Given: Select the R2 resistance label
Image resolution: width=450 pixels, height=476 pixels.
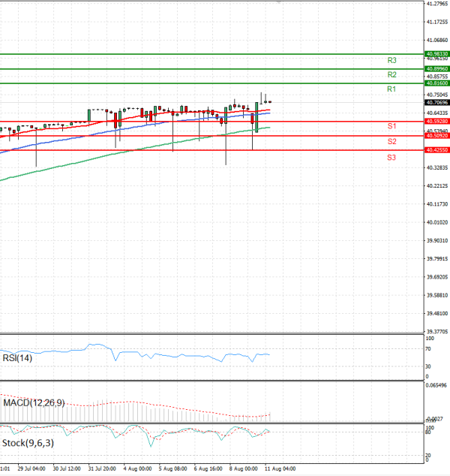Looking at the screenshot, I should tap(391, 75).
